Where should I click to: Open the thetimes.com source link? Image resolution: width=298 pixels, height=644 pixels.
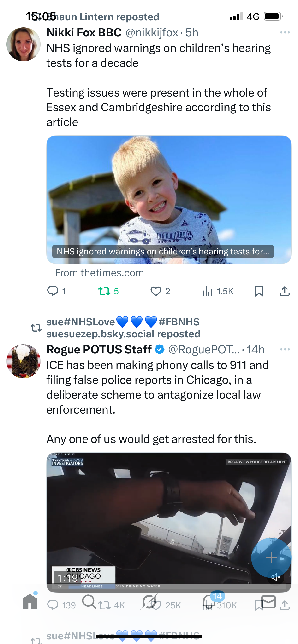(99, 273)
